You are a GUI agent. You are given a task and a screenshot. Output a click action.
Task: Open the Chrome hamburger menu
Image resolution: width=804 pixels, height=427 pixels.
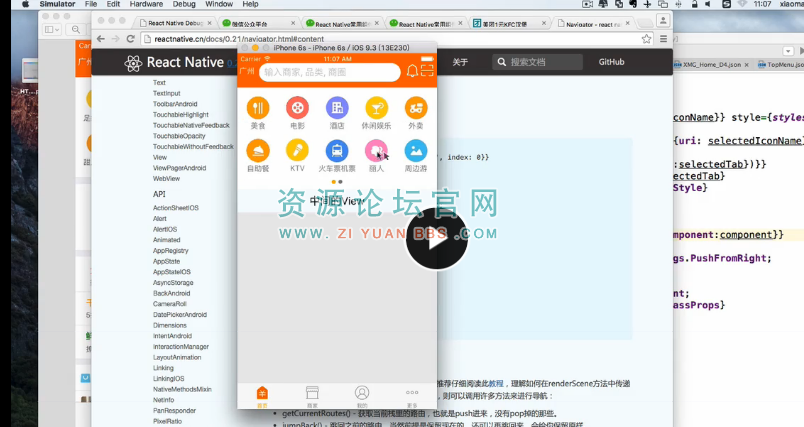(x=663, y=39)
